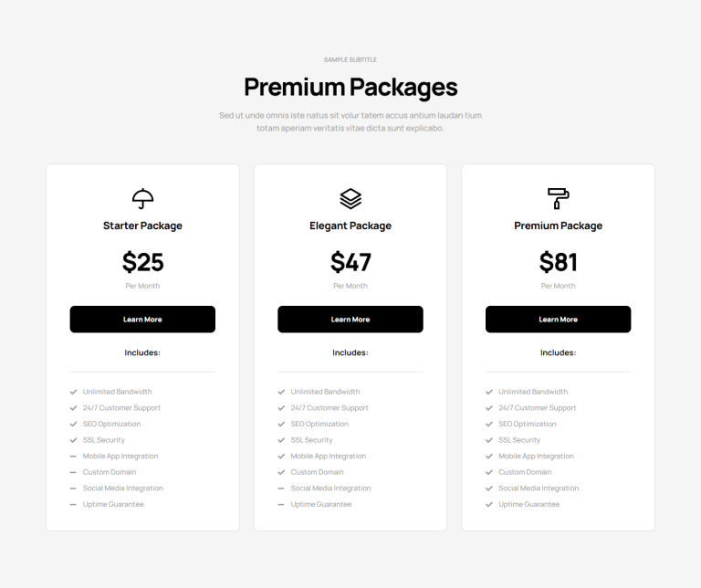
Task: Click the dash icon beside Starter's Custom Domain
Action: [73, 472]
